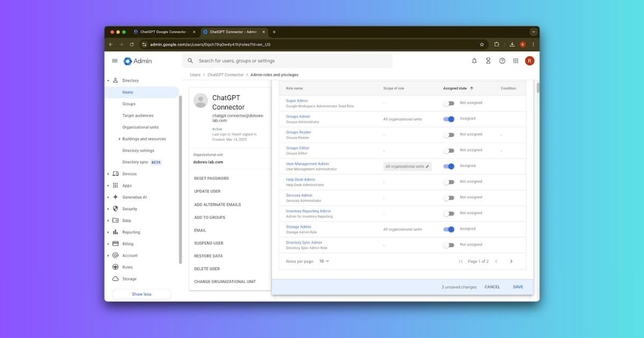644x338 pixels.
Task: Toggle the Groups Editor role
Action: pos(449,151)
